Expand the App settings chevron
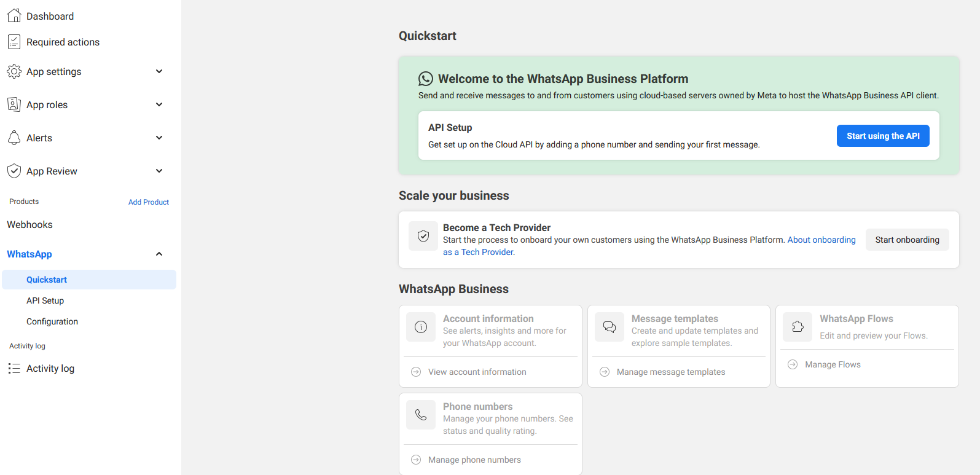Image resolution: width=980 pixels, height=475 pixels. [159, 71]
